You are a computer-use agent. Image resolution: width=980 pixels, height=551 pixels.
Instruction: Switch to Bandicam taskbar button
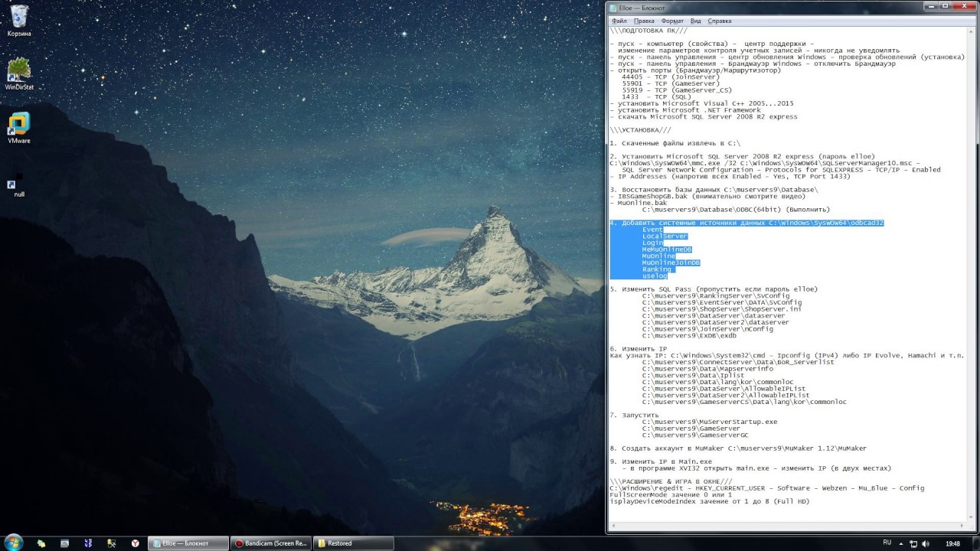point(271,543)
